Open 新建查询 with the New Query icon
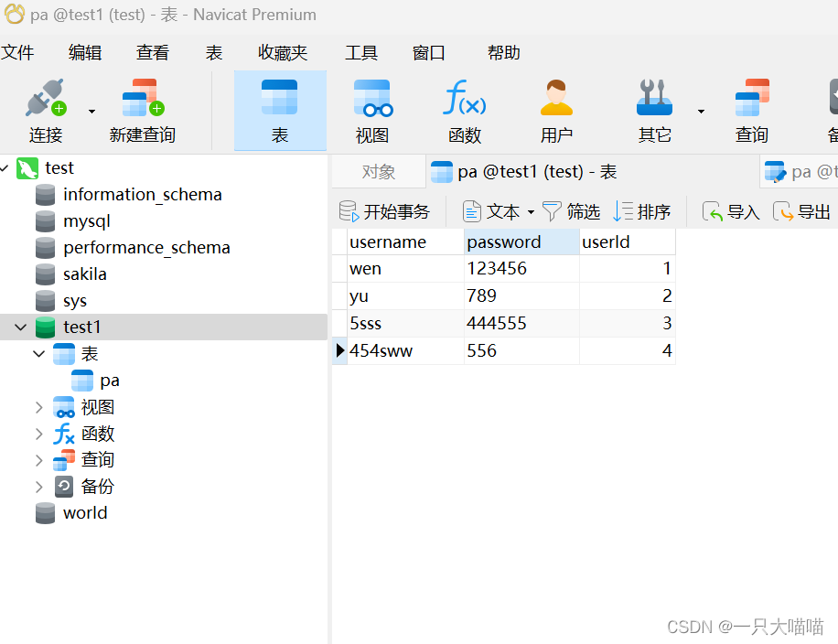838x644 pixels. 142,109
